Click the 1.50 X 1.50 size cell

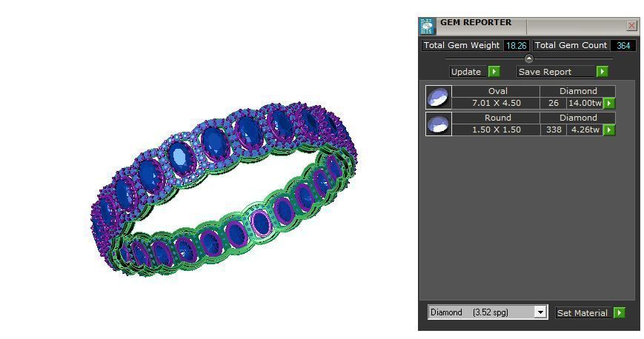(x=496, y=130)
